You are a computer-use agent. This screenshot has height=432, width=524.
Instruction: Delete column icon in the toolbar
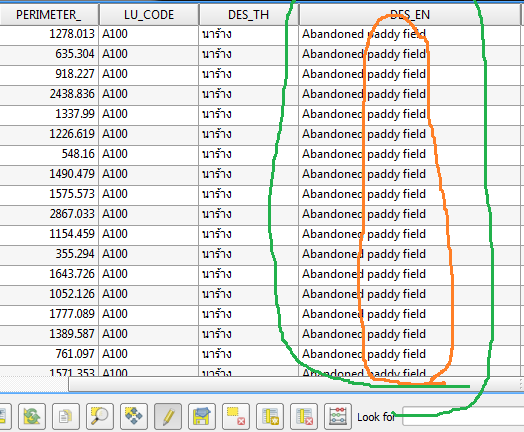tap(304, 416)
